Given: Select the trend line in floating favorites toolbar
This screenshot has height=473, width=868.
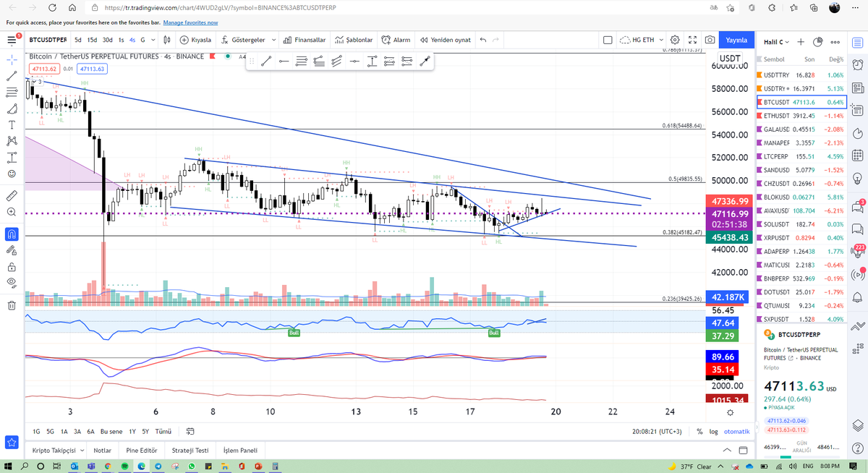Looking at the screenshot, I should (266, 61).
